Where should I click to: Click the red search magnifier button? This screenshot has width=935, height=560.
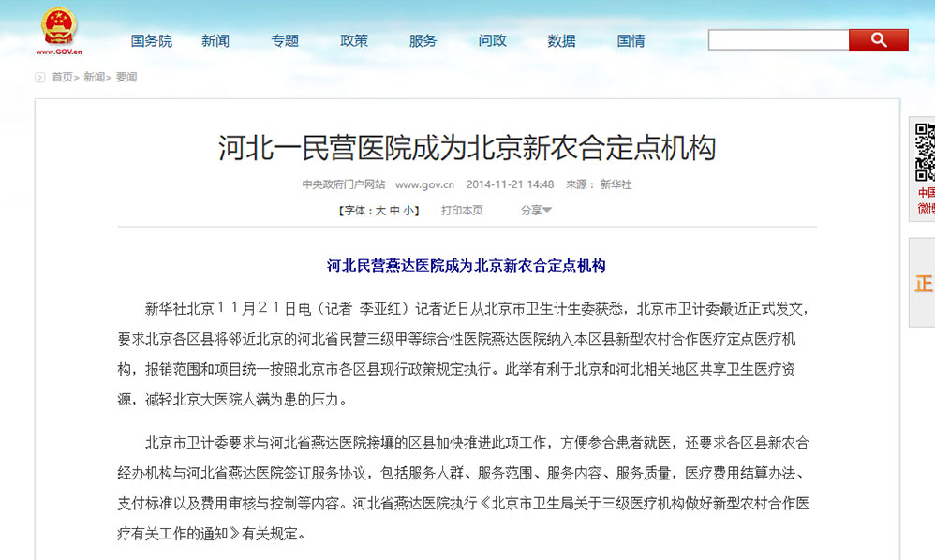879,40
